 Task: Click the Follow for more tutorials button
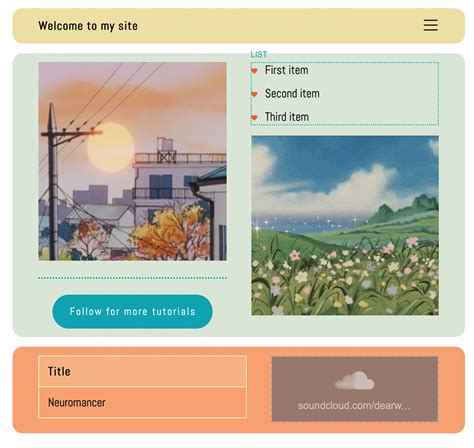click(132, 311)
